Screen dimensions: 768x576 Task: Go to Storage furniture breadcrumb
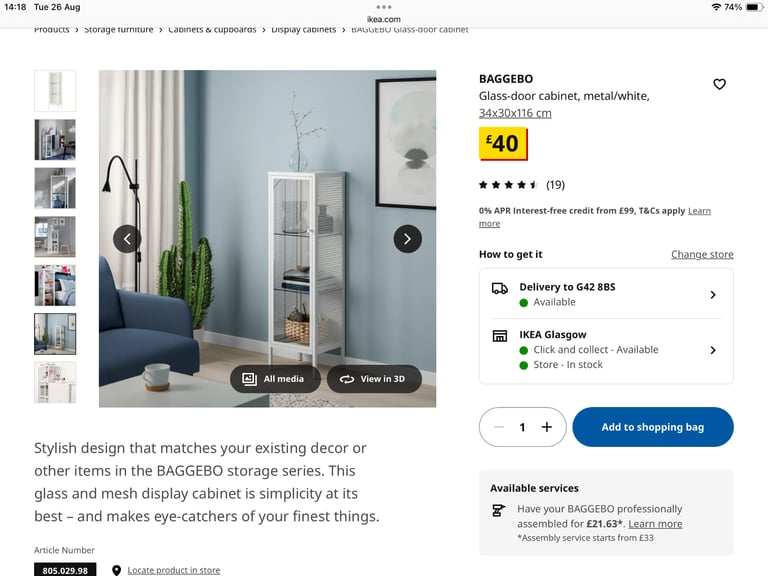[x=119, y=30]
